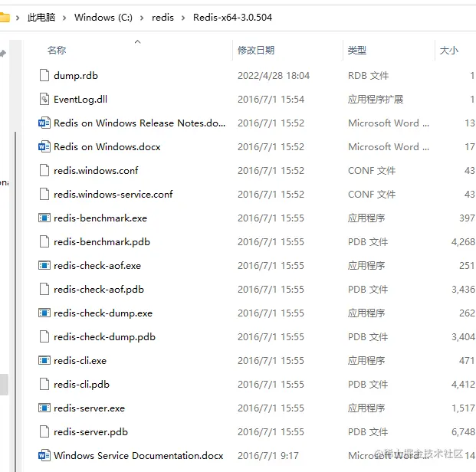Click the 2022/4/28 18:04 date cell
Screen dimensions: 476x472
[x=274, y=75]
